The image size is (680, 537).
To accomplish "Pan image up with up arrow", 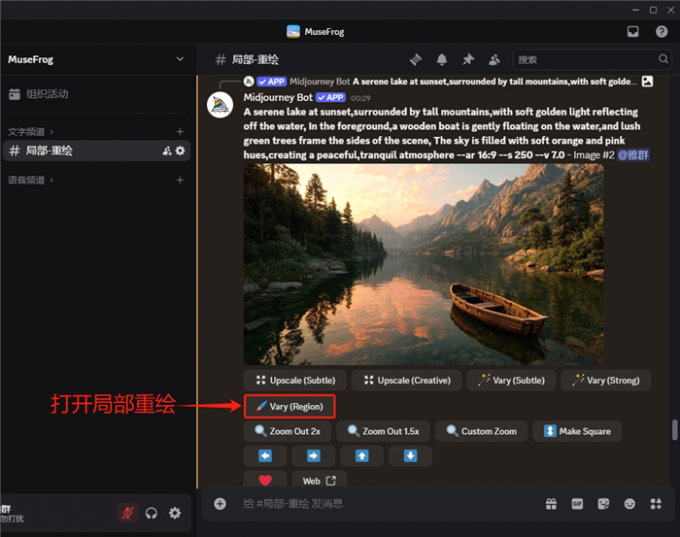I will click(x=362, y=456).
